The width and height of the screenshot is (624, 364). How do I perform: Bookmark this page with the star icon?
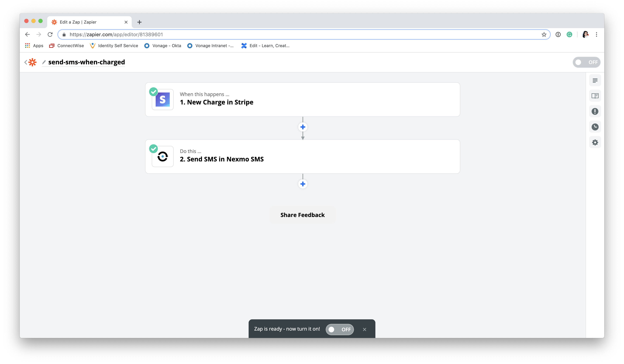(544, 34)
